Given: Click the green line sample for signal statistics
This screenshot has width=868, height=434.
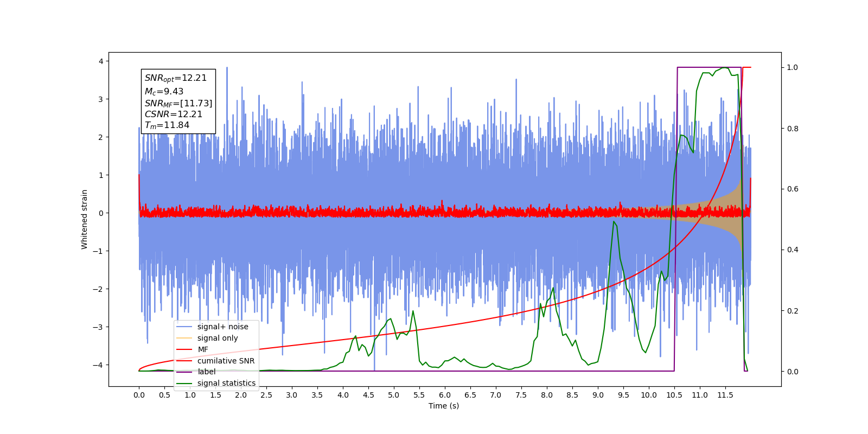Looking at the screenshot, I should pos(184,383).
